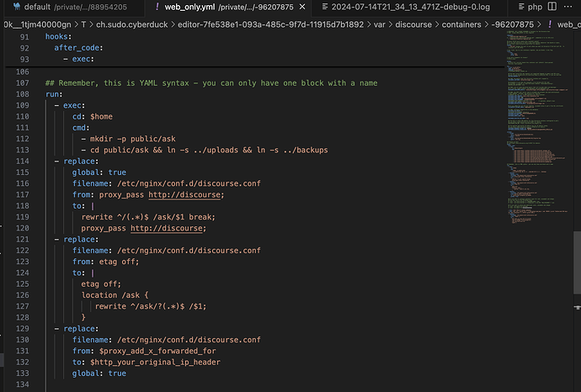Follow the http://discourse link on line 120

tap(167, 229)
